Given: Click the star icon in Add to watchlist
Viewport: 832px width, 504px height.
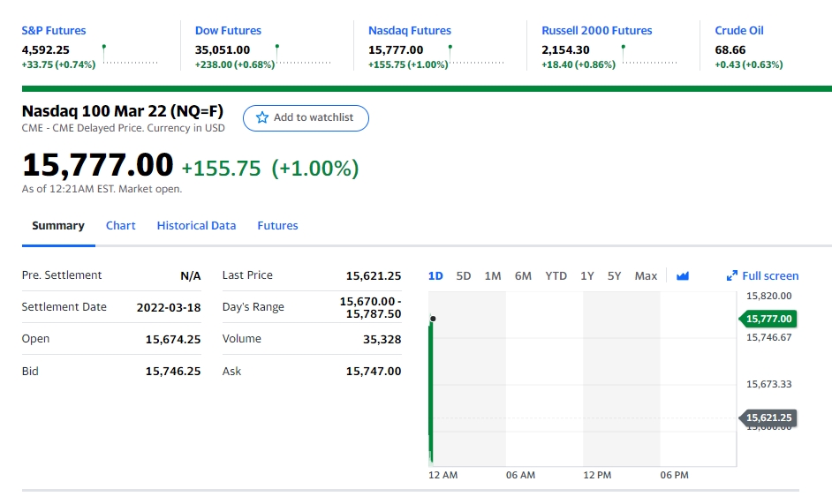Looking at the screenshot, I should pos(261,117).
